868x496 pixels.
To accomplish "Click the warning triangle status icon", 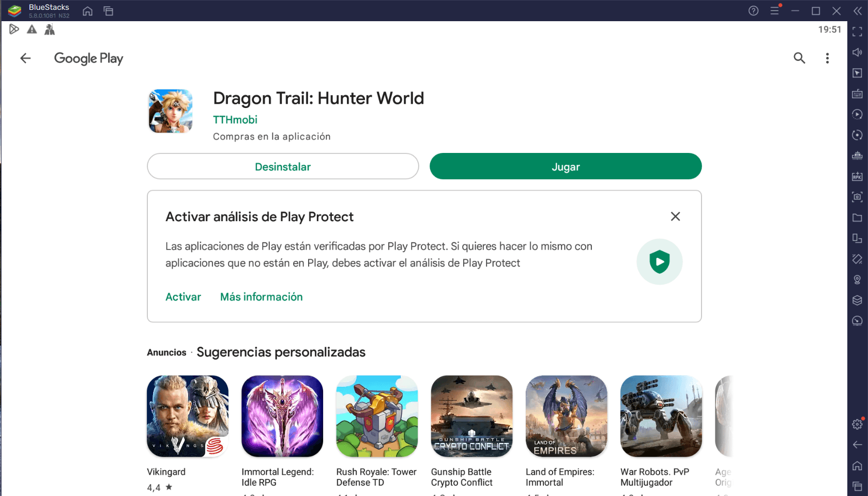I will (32, 29).
